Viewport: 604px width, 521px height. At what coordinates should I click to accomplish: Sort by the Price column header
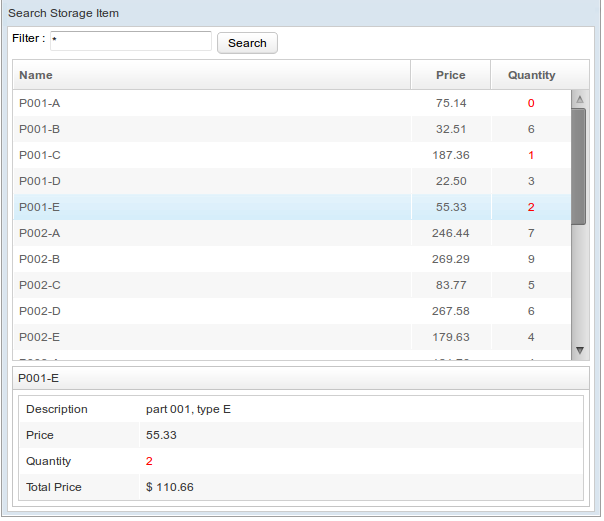450,75
